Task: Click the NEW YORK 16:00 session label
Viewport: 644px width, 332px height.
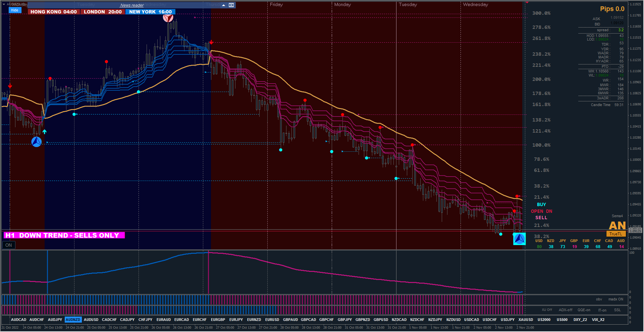Action: [x=150, y=12]
